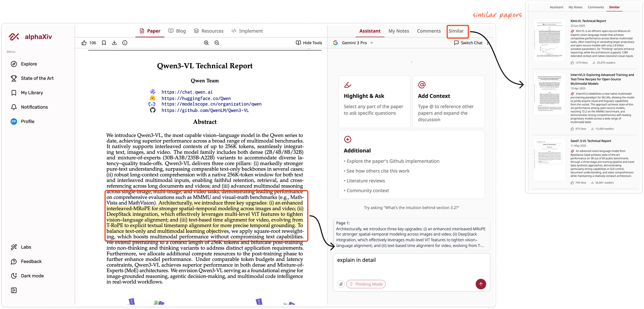Toggle Thinking Mode on

pos(366,284)
